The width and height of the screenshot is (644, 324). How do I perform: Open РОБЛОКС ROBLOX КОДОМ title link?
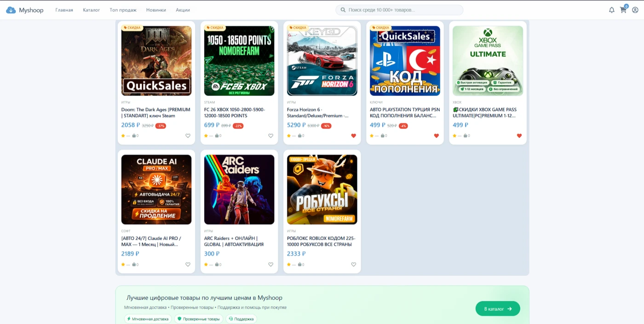click(321, 241)
